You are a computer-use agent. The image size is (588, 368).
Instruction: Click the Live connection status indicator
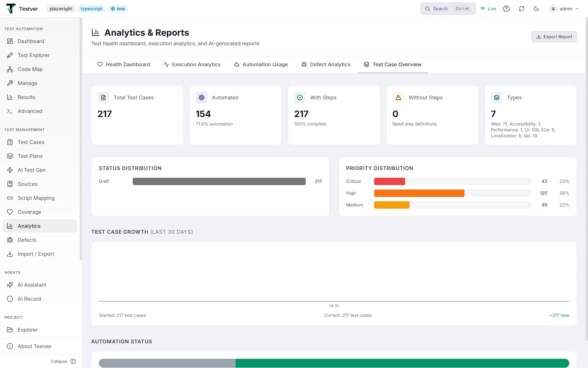click(488, 9)
